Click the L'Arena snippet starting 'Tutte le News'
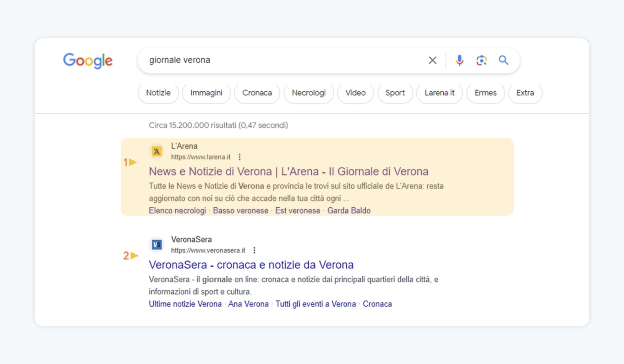Screen dimensions: 624x364 click(x=296, y=192)
